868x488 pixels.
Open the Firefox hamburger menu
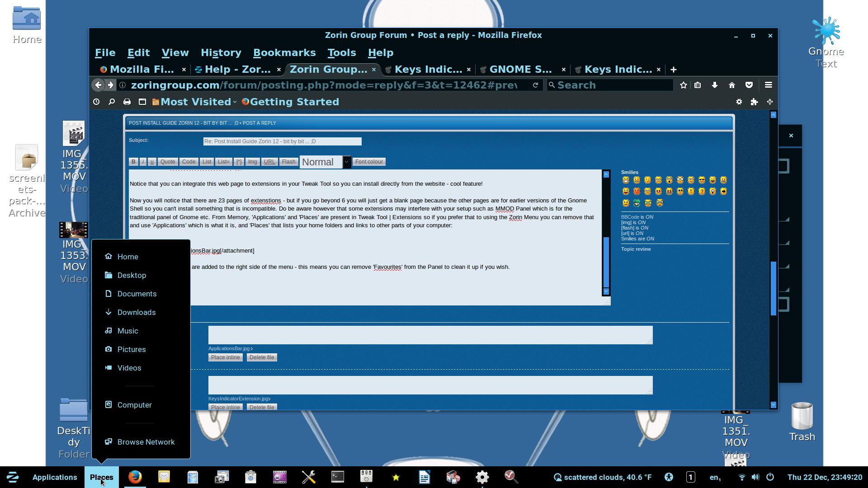point(768,85)
